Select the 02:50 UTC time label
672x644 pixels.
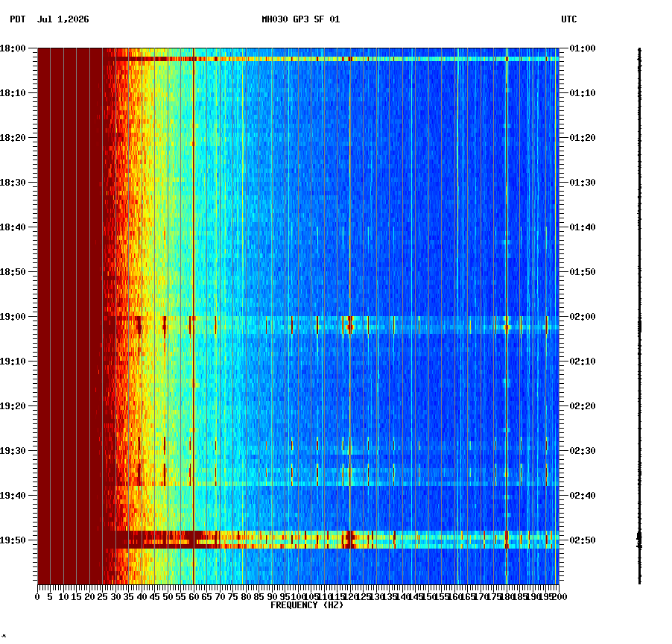(583, 540)
